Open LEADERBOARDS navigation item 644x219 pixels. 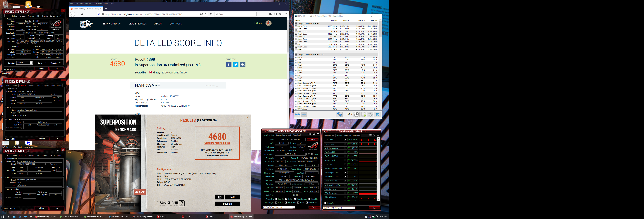click(x=137, y=24)
